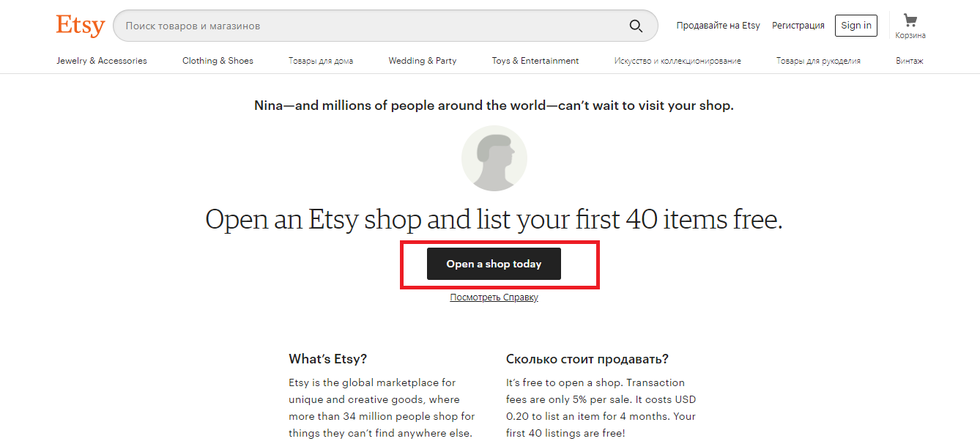Open Jewelry & Accessories category
This screenshot has height=444, width=980.
tap(102, 61)
